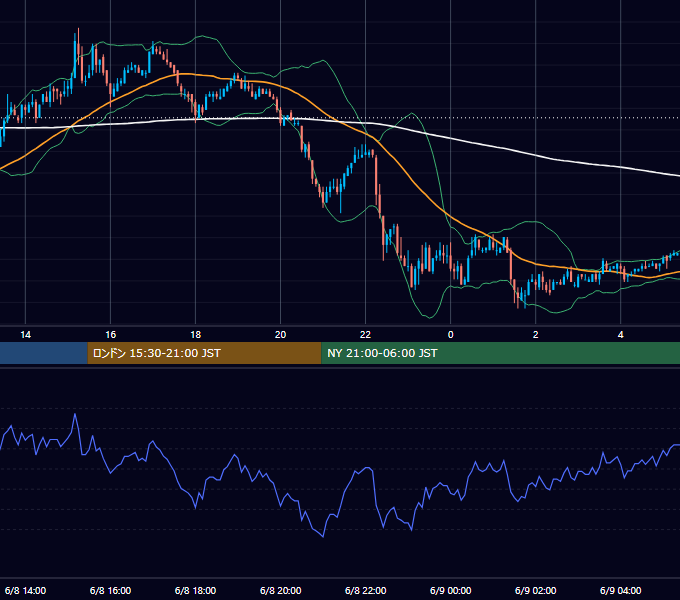Viewport: 680px width, 600px height.
Task: Click the 6/8 18:00 label on lower axis
Action: (196, 590)
